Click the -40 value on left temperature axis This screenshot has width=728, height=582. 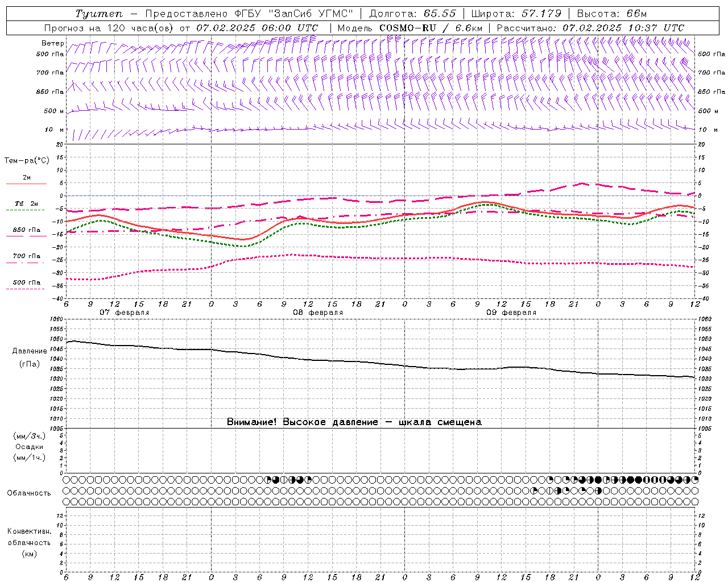pos(59,298)
